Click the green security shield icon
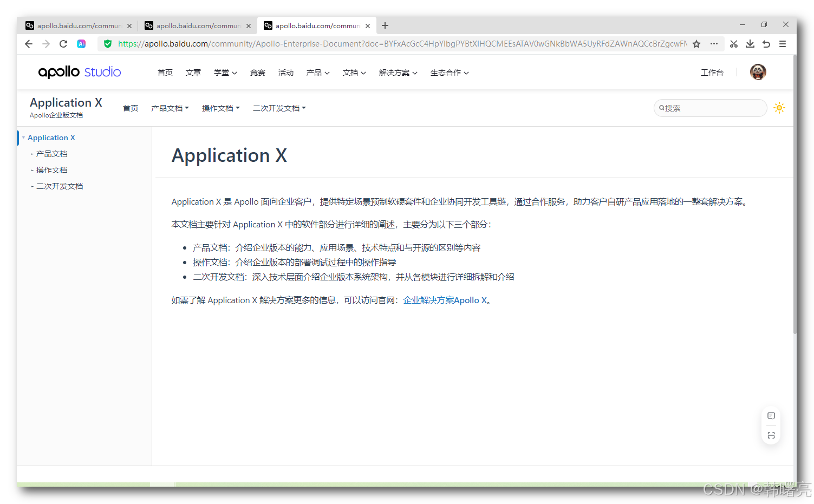Viewport: 814px width, 504px height. (x=108, y=44)
